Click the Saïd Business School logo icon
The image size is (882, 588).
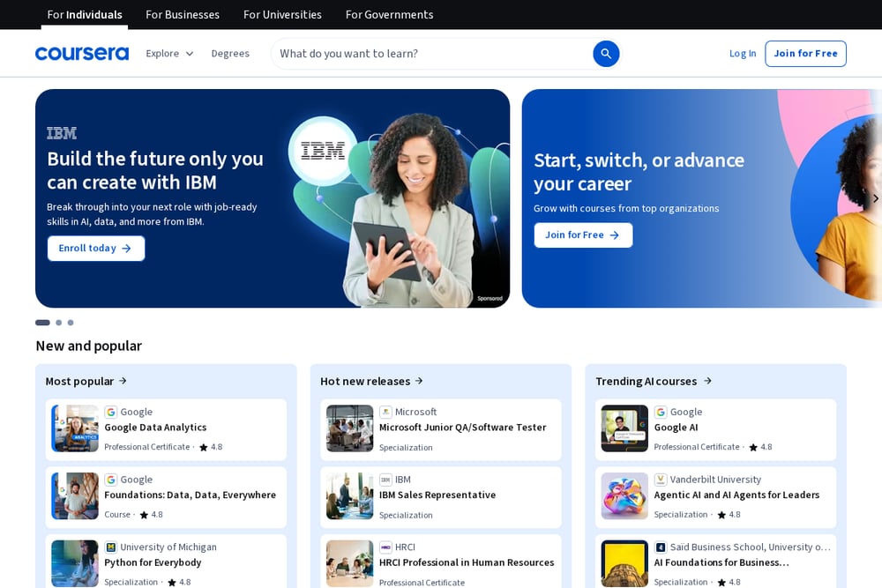click(x=661, y=547)
